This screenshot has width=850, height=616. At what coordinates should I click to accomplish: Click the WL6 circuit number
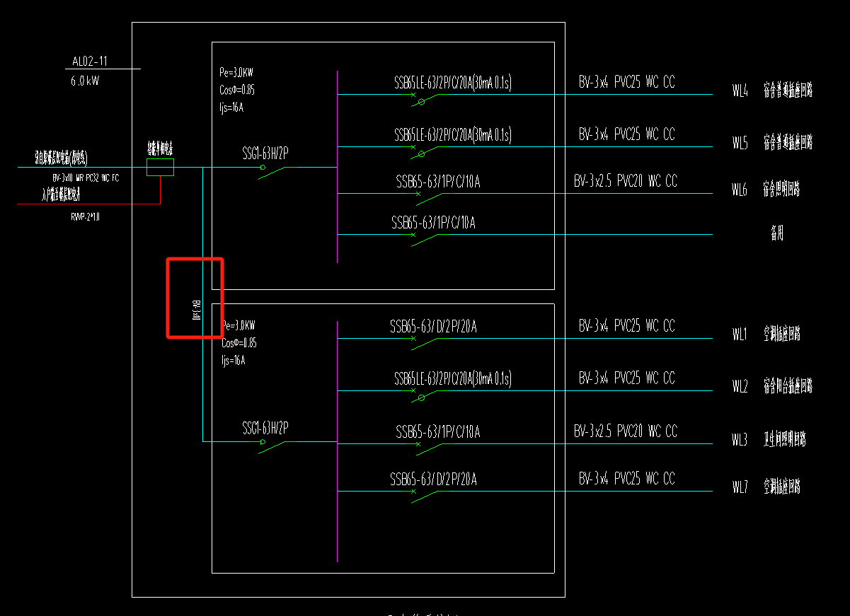point(740,190)
